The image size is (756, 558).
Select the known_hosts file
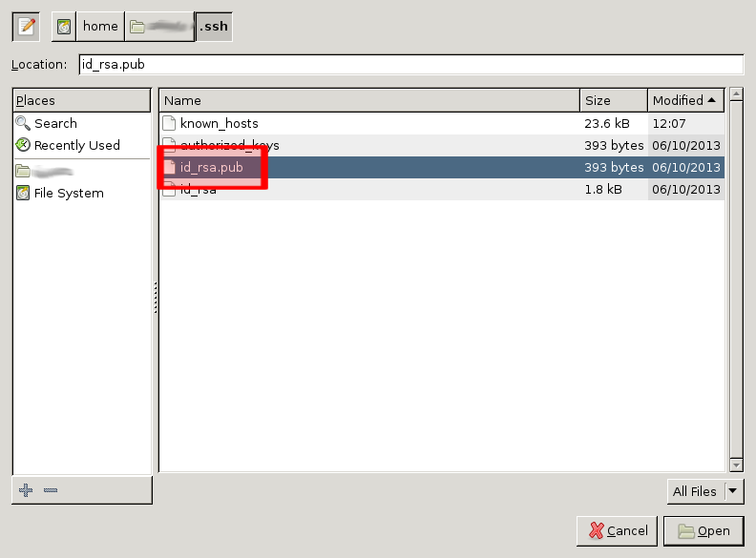click(x=219, y=123)
